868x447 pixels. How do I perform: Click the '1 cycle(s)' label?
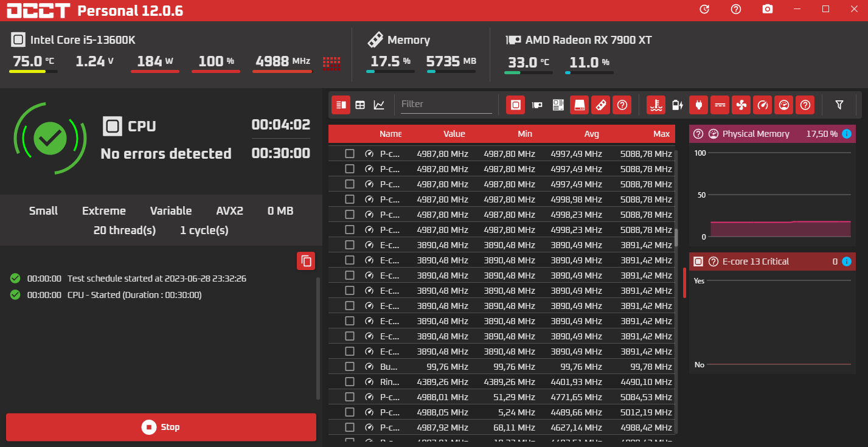point(204,230)
